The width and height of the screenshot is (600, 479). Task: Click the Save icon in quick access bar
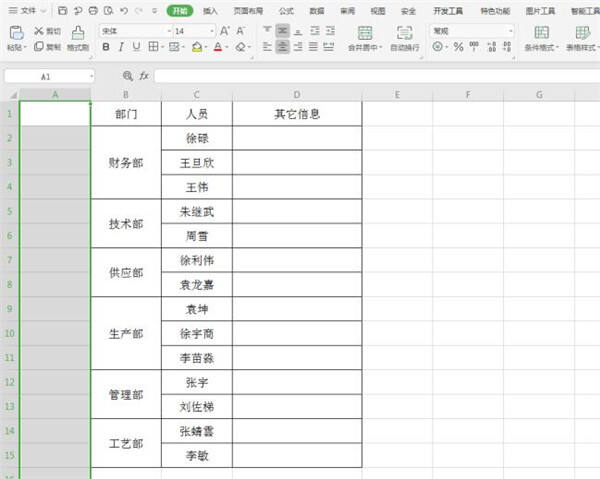coord(62,11)
